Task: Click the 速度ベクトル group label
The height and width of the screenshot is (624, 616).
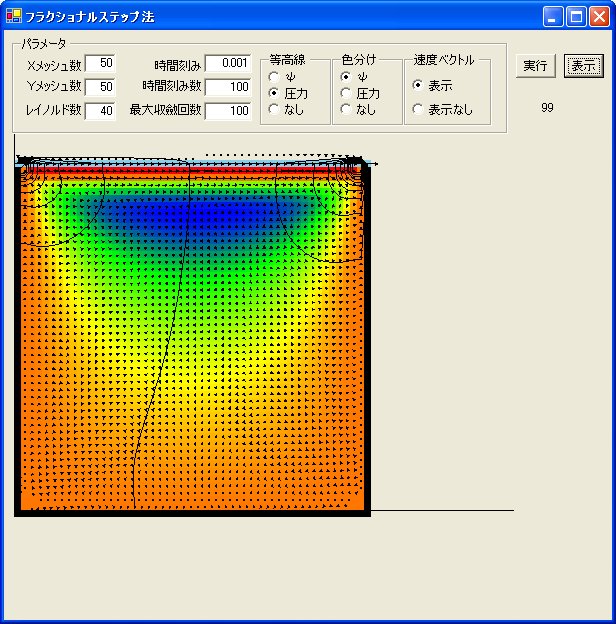Action: [x=444, y=60]
